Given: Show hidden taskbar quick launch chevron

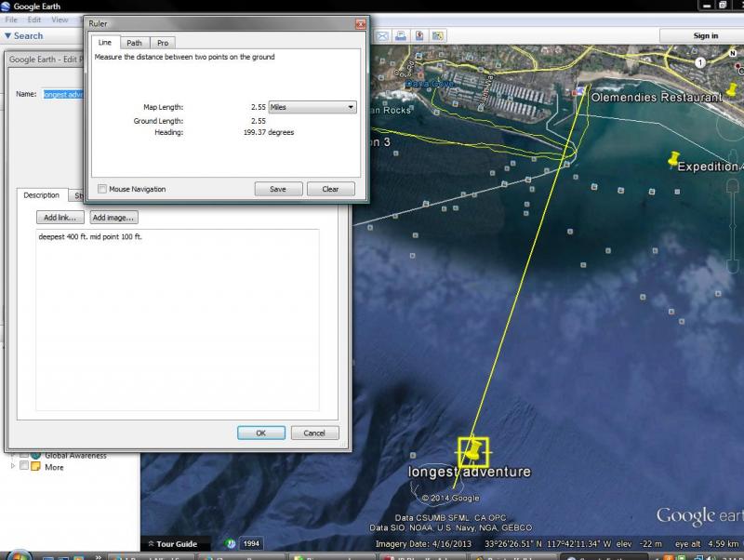Looking at the screenshot, I should tap(99, 556).
